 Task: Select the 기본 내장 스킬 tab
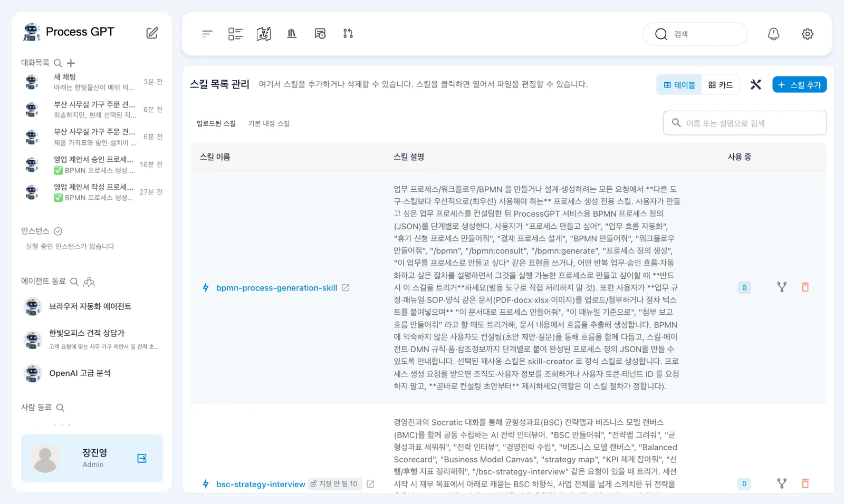click(x=269, y=123)
